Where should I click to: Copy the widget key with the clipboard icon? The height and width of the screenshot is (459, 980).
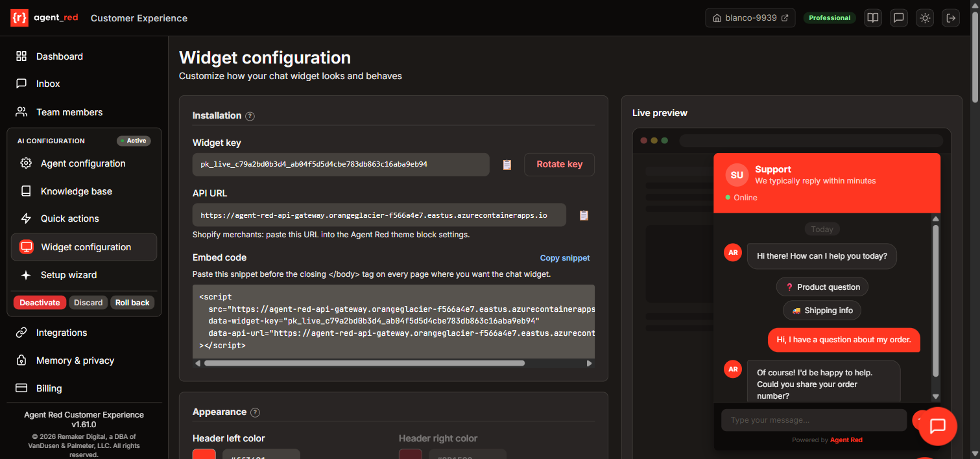[507, 165]
